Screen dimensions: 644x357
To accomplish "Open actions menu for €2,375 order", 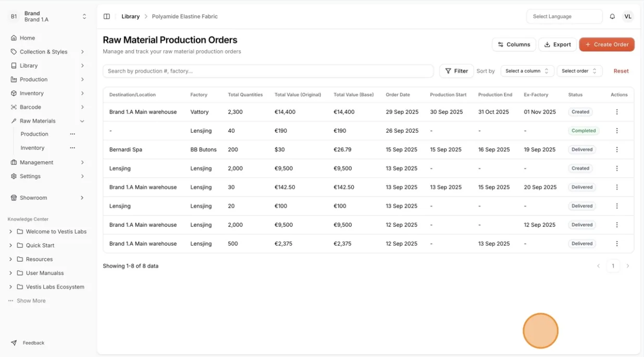I will [617, 244].
